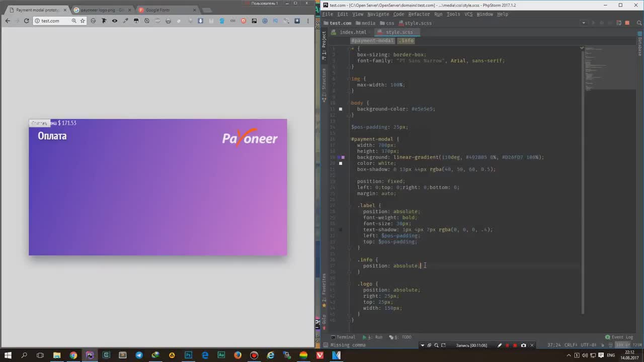The height and width of the screenshot is (362, 644).
Task: Open the VCS menu in PhpStorm
Action: [x=468, y=14]
